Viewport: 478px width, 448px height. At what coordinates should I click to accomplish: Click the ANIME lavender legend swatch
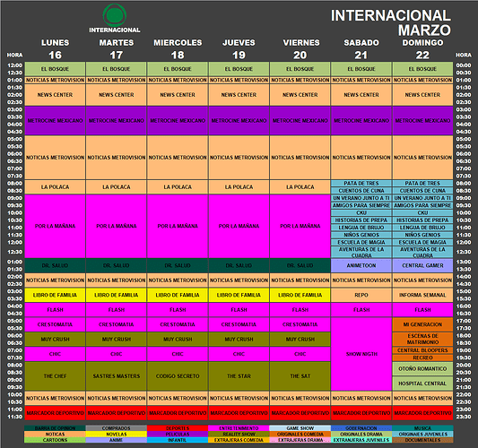coord(117,440)
